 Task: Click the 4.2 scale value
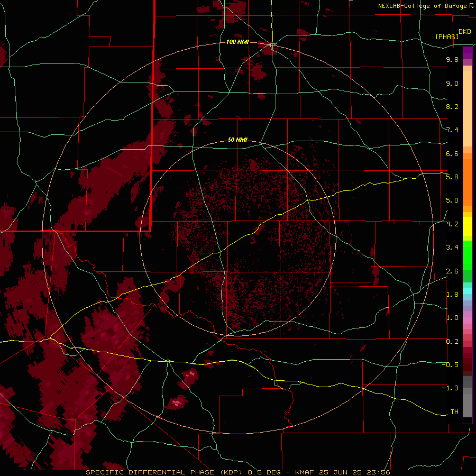452,224
